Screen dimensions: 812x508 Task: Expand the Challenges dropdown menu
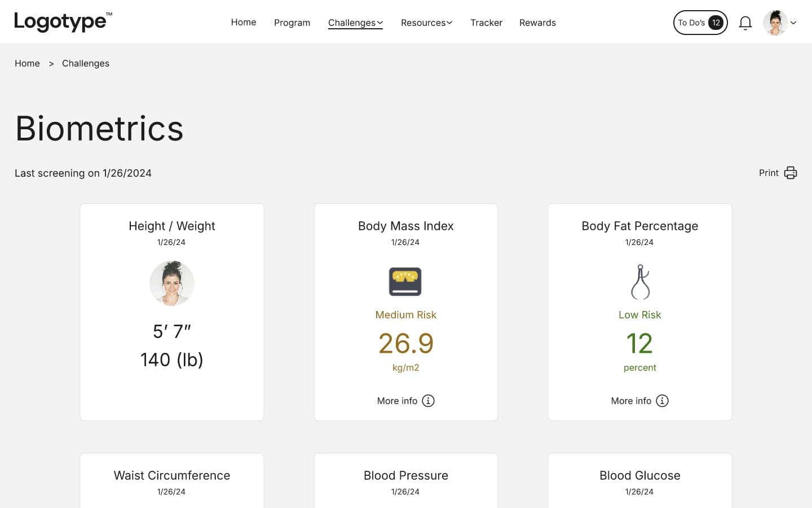[x=355, y=23]
